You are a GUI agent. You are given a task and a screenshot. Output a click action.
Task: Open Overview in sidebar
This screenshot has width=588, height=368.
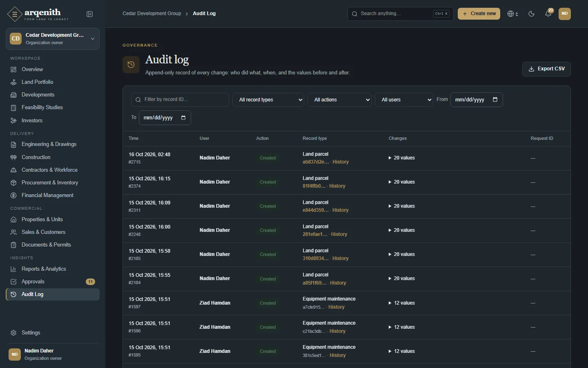(52, 70)
